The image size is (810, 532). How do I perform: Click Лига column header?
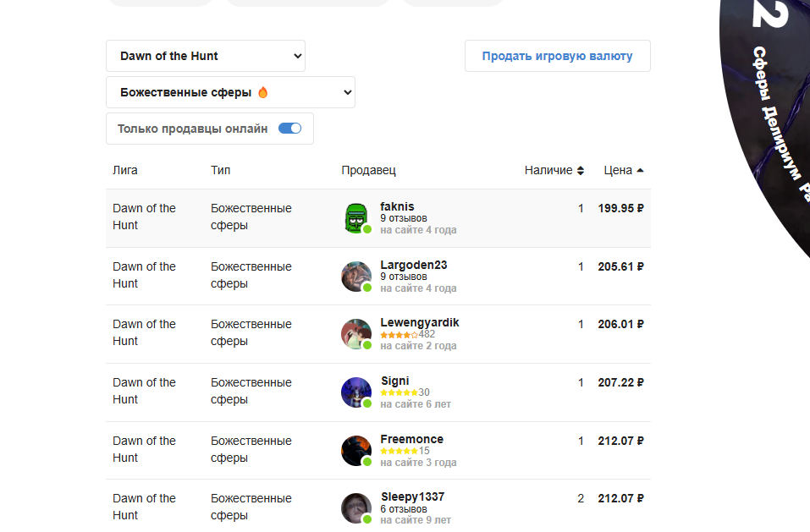pos(125,170)
